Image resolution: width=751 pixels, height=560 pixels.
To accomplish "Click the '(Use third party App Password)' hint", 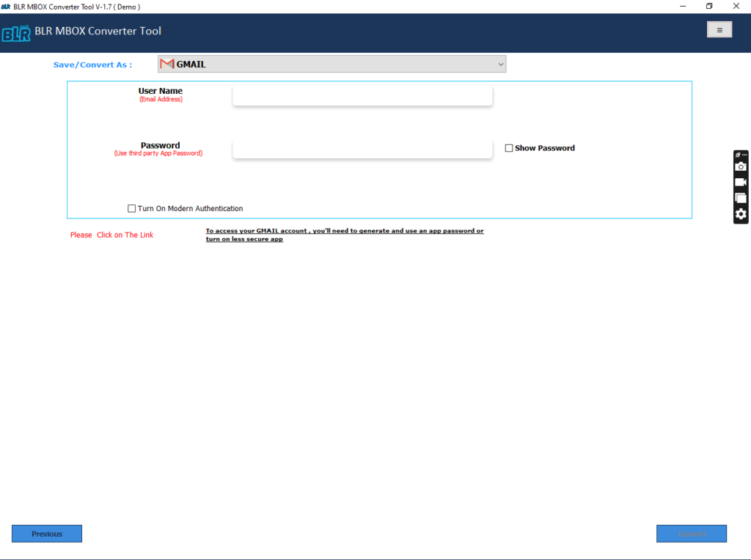I will point(158,153).
